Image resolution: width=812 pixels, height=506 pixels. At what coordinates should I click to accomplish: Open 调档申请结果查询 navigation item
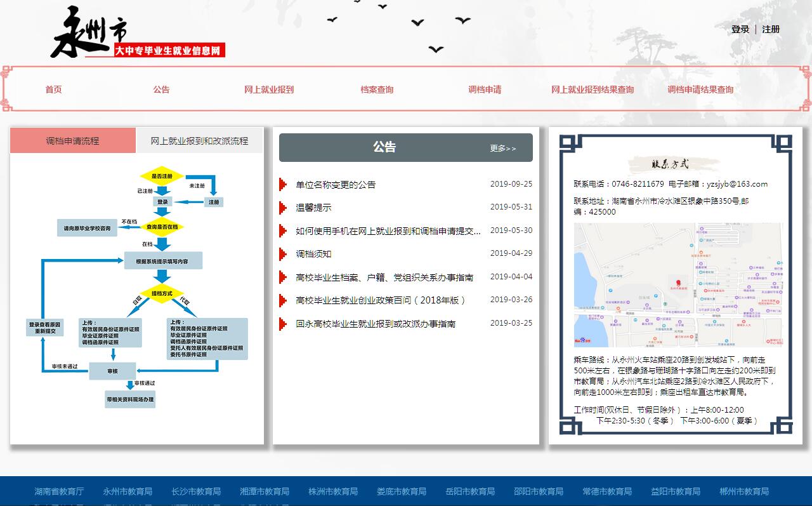click(x=700, y=90)
